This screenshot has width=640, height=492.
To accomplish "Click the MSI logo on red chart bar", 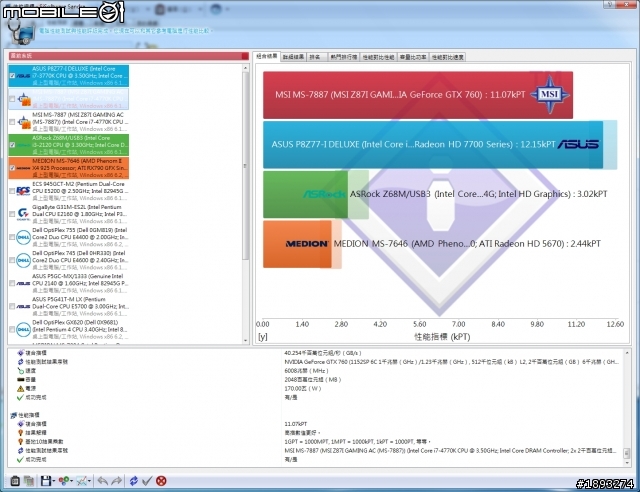I will click(549, 95).
